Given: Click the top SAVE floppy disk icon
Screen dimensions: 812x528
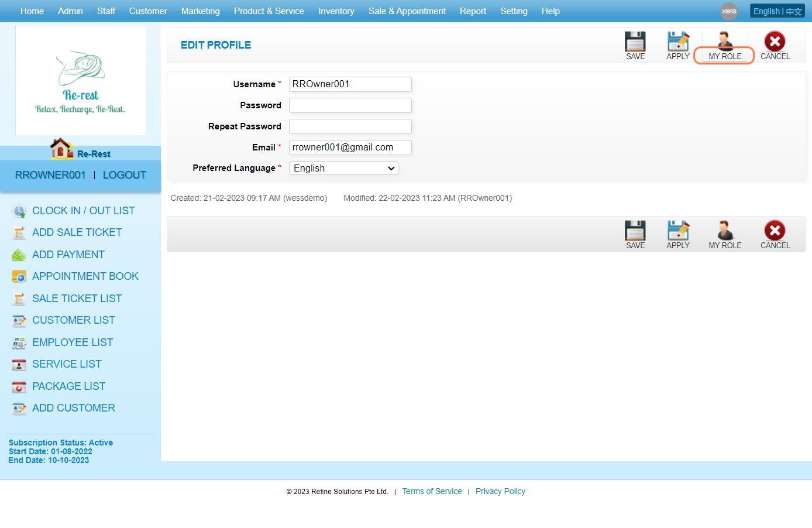Looking at the screenshot, I should 635,42.
